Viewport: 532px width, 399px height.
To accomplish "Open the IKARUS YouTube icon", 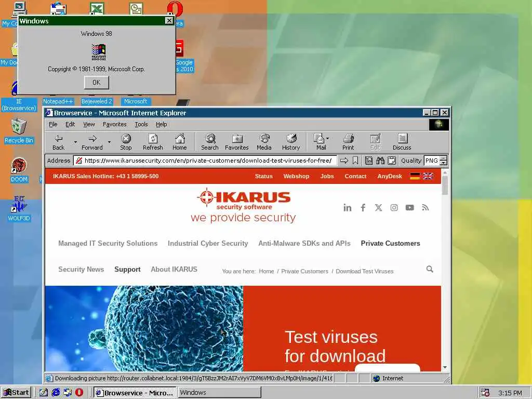I will click(409, 208).
